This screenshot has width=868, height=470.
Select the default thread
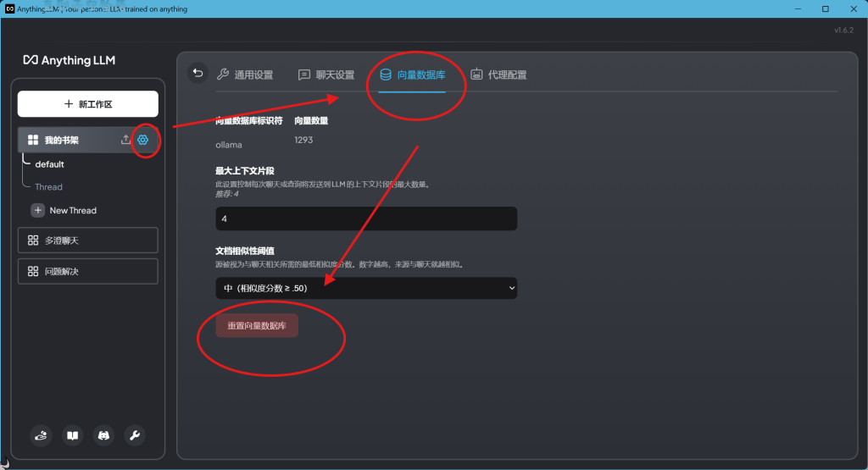point(49,164)
